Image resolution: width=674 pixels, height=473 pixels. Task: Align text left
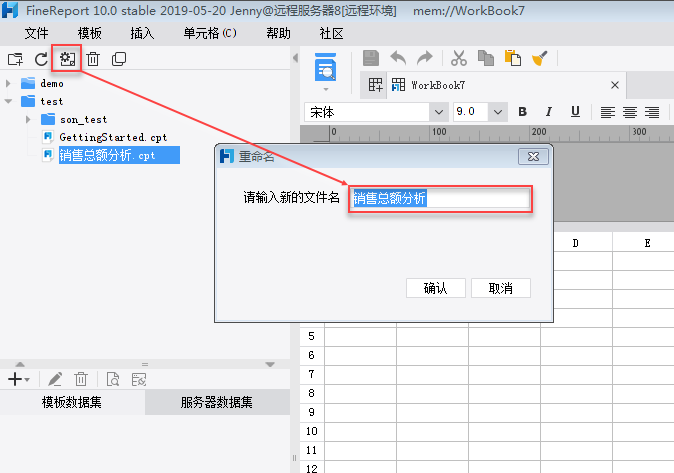(x=607, y=112)
